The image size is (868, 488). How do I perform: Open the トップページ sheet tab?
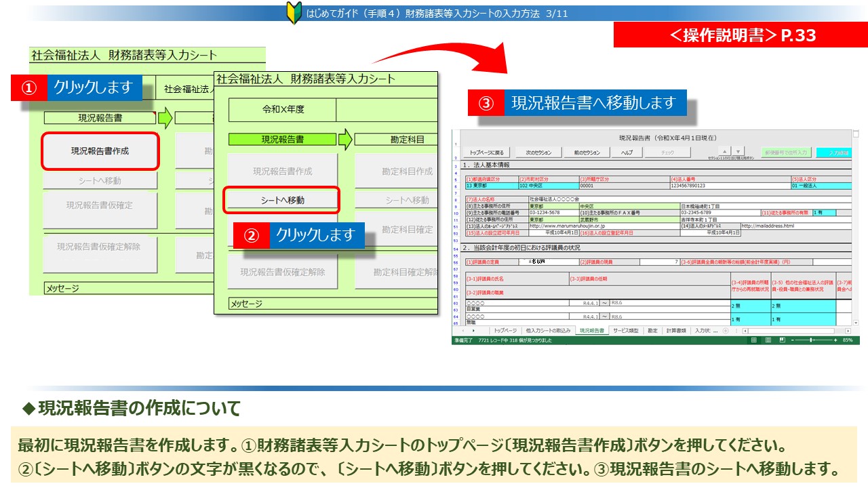505,331
